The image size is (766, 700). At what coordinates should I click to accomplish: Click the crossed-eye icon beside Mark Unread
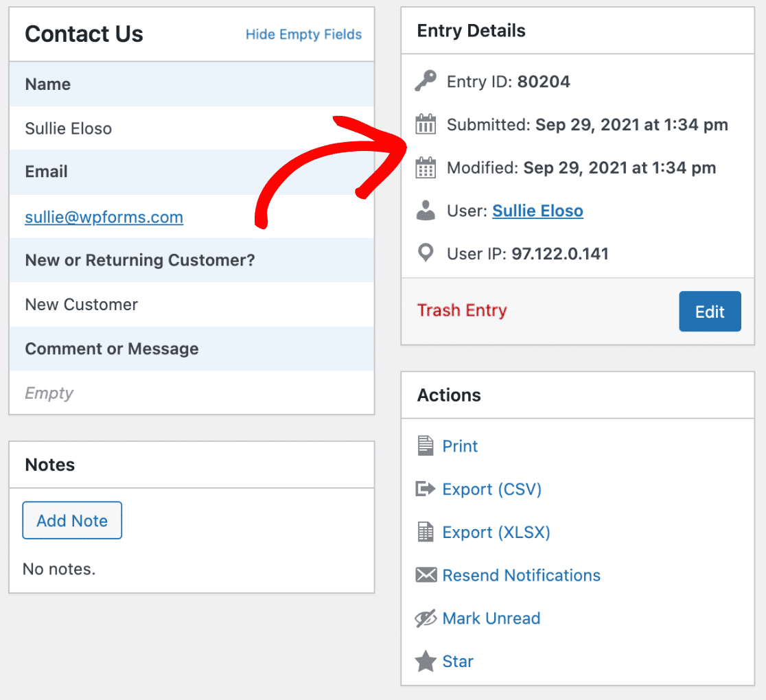click(x=426, y=618)
